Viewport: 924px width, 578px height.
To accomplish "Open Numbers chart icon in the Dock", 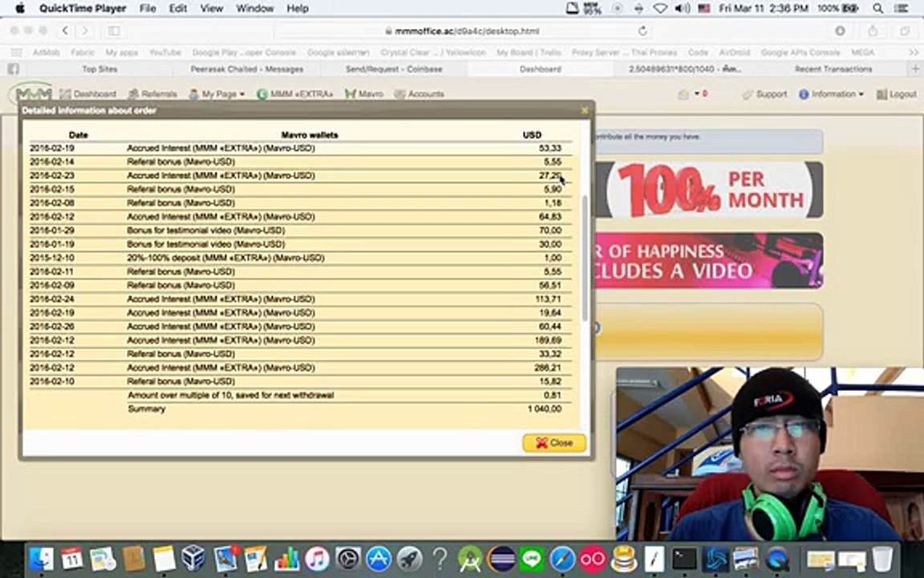I will click(286, 559).
